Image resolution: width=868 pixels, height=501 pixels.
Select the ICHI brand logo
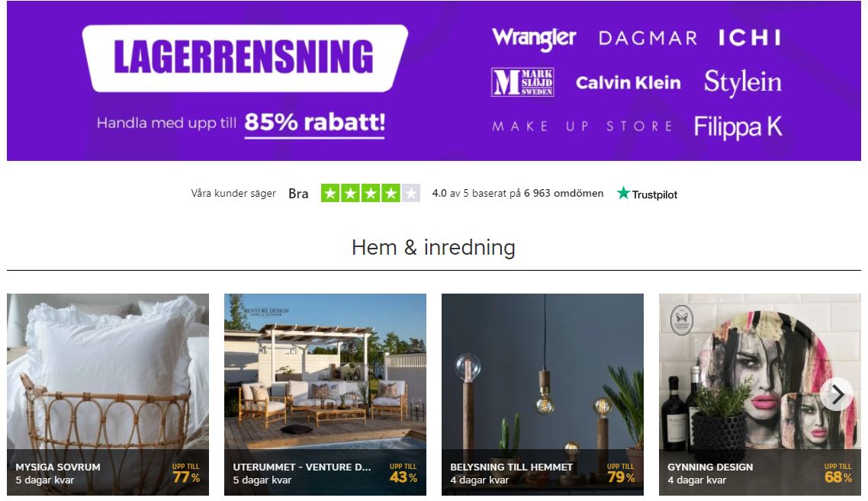[x=750, y=37]
